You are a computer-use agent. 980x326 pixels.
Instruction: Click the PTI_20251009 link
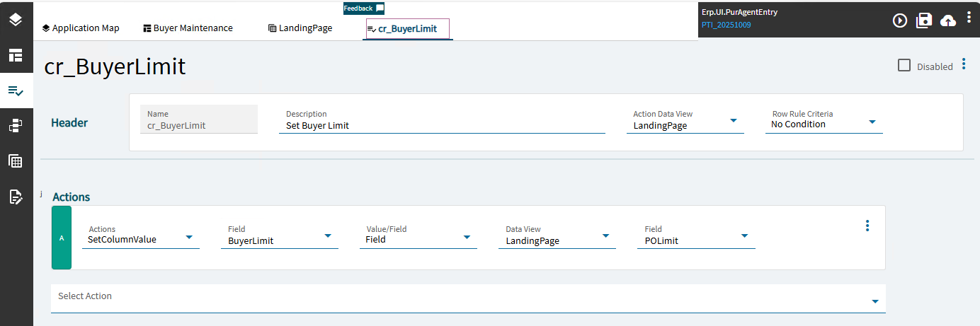(x=726, y=25)
